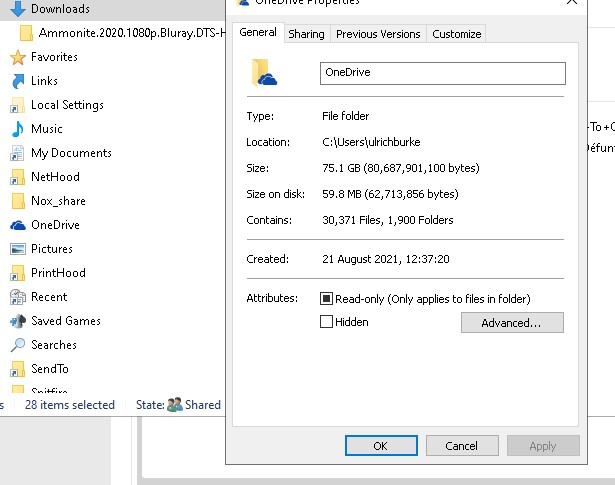Click the Shared state people icon
Viewport: 615px width, 485px height.
pos(175,405)
